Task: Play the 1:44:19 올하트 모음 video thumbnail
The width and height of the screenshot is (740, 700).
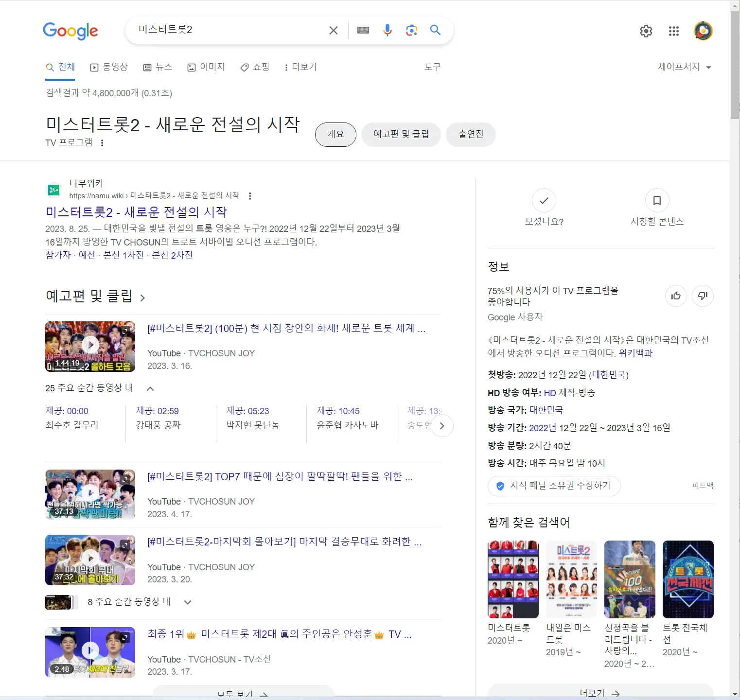Action: 90,346
